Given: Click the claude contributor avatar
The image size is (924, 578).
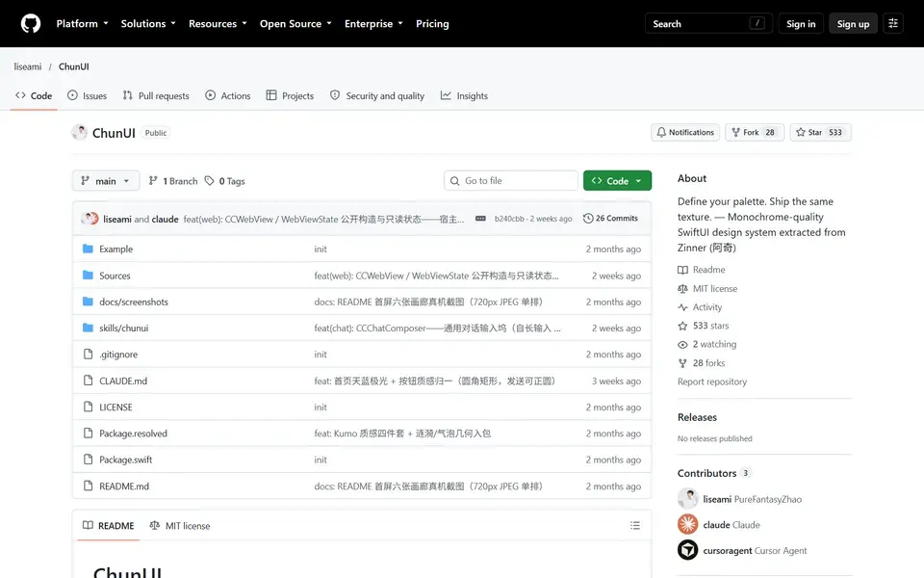Looking at the screenshot, I should pyautogui.click(x=687, y=524).
